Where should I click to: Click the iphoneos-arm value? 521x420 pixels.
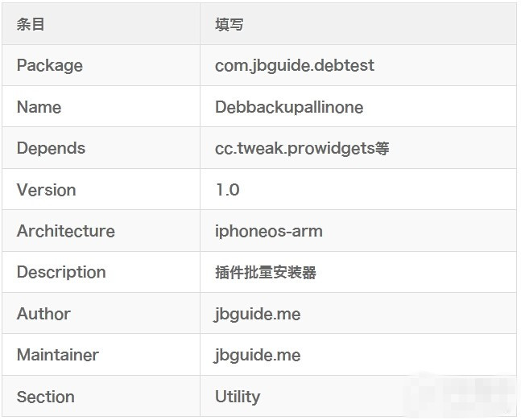(268, 231)
